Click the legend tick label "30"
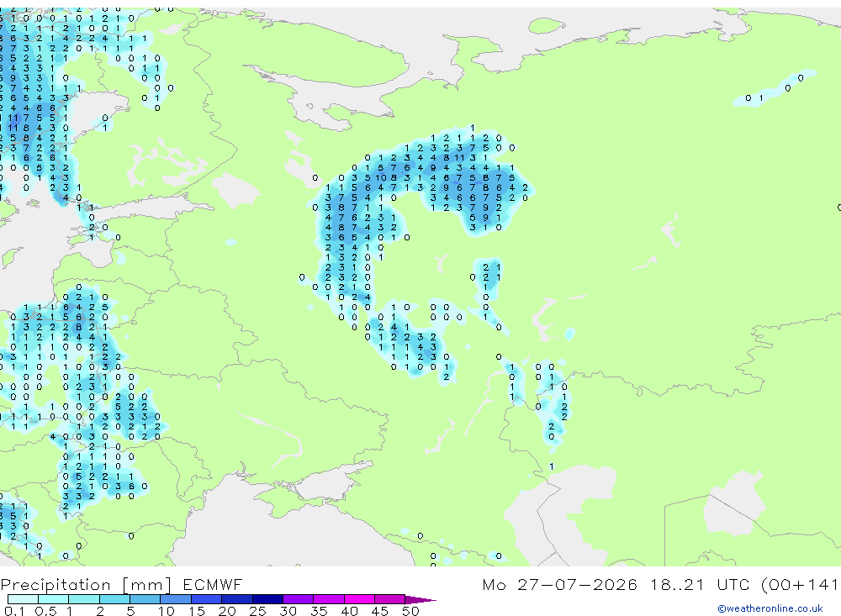The height and width of the screenshot is (616, 841). [288, 611]
